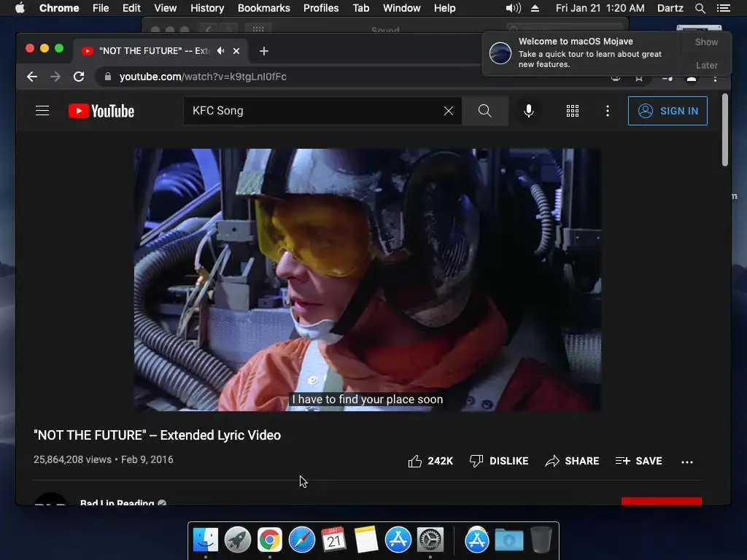Share the video
747x560 pixels.
click(x=572, y=461)
